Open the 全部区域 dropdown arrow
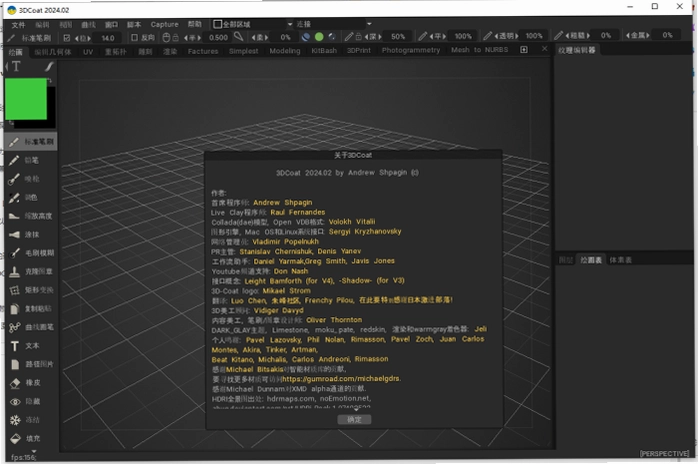Image resolution: width=698 pixels, height=464 pixels. [x=290, y=24]
